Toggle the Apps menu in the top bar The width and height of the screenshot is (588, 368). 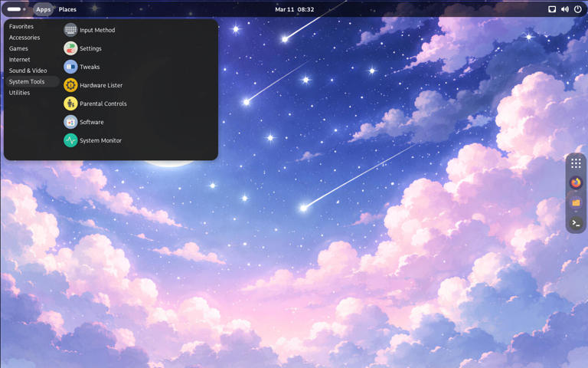(x=43, y=9)
